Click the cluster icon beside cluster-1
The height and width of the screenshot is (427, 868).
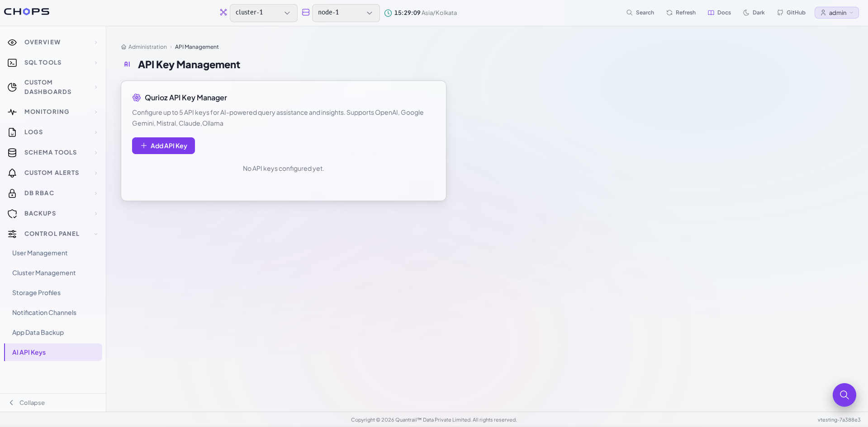point(223,12)
